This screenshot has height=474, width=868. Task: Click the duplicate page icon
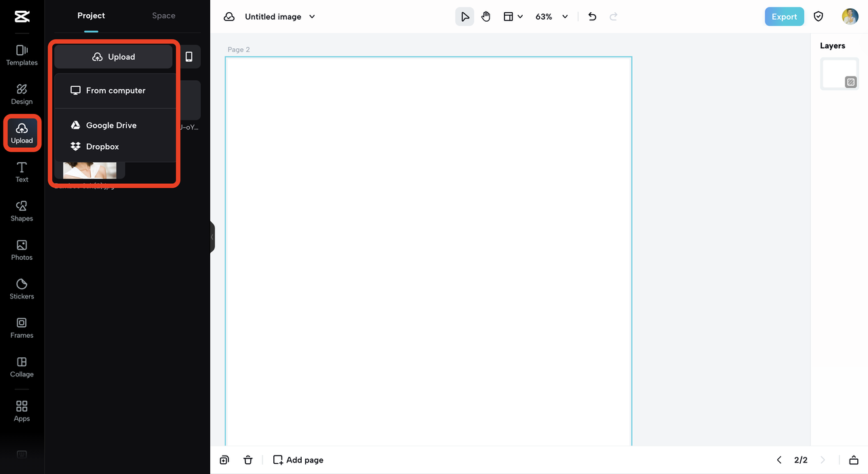[224, 460]
